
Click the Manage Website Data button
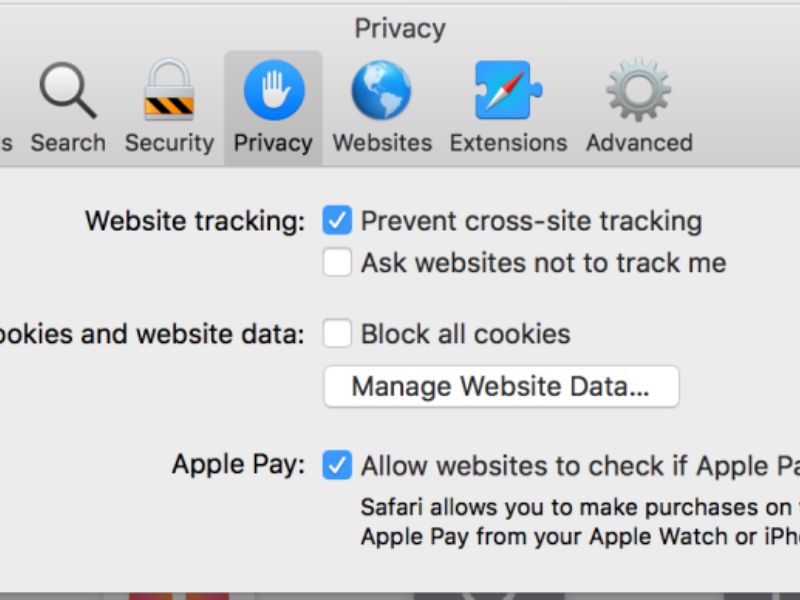(x=502, y=386)
